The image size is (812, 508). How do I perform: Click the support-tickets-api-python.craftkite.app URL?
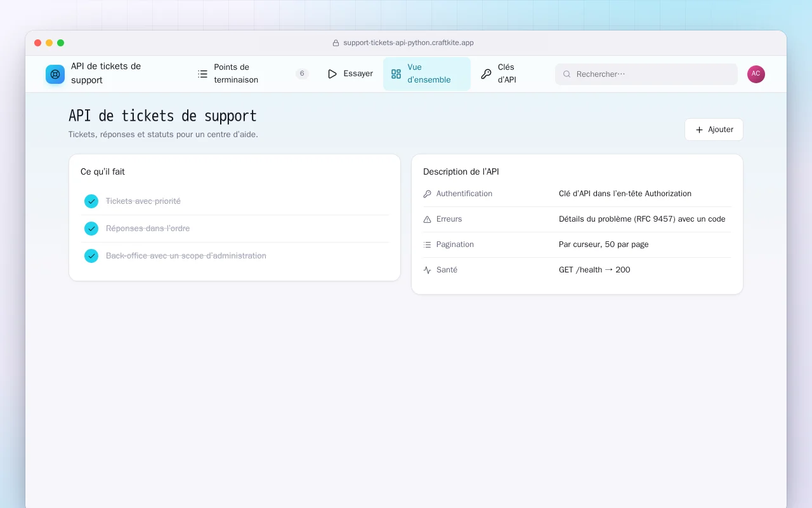[409, 43]
